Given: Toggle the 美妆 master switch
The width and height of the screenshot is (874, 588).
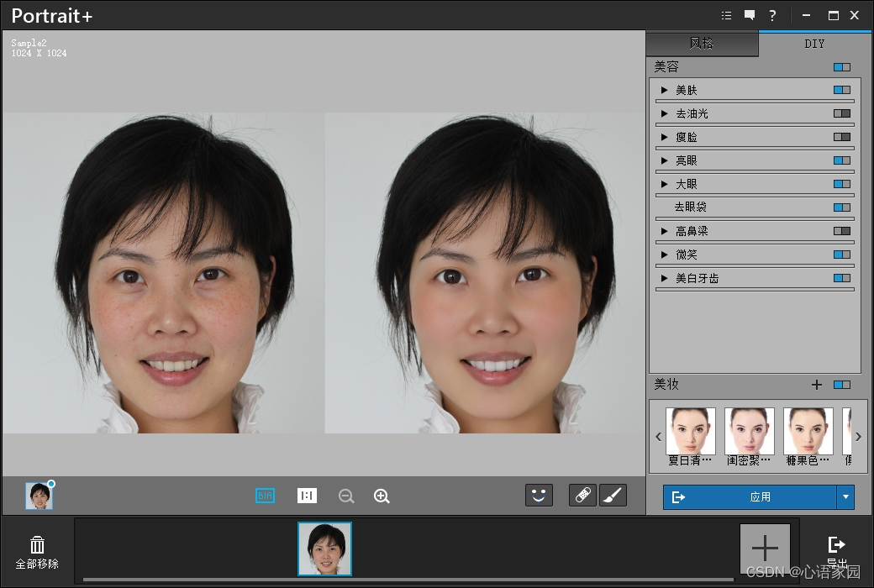Looking at the screenshot, I should point(842,385).
